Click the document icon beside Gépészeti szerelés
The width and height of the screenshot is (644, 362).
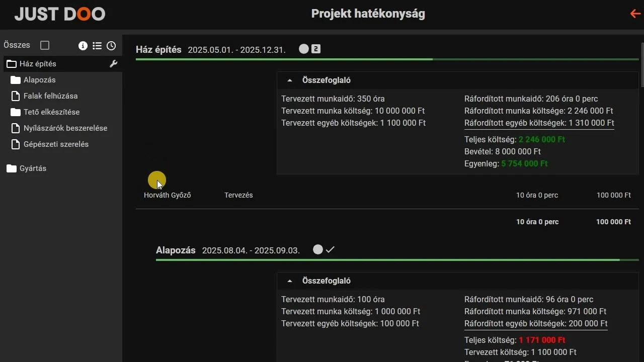(x=15, y=144)
